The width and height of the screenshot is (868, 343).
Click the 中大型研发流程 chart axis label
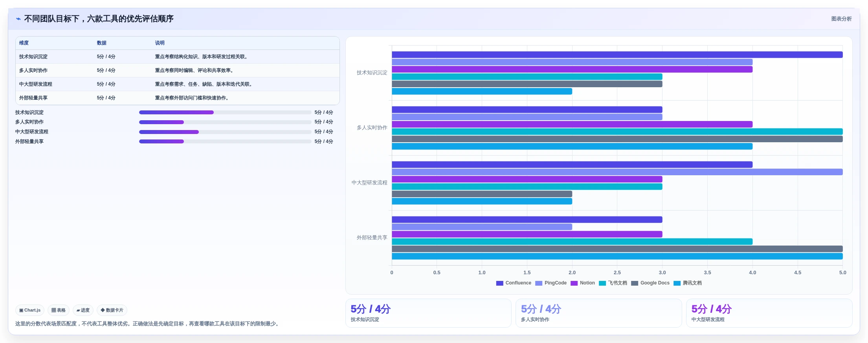369,183
